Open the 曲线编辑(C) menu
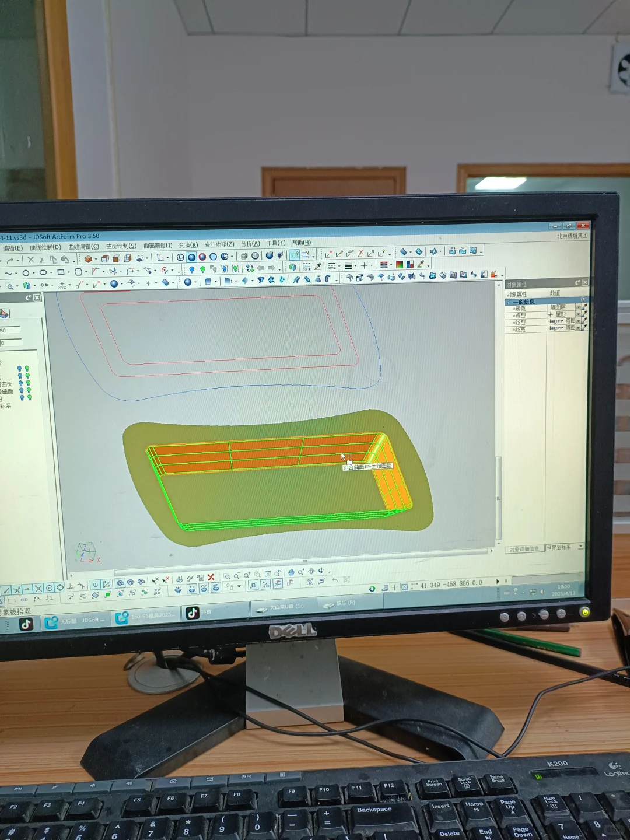 coord(84,246)
